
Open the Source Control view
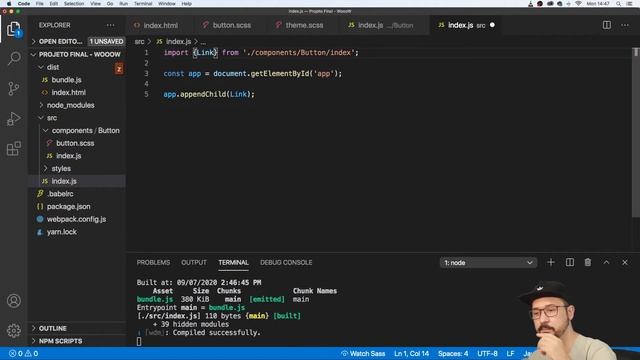13,88
